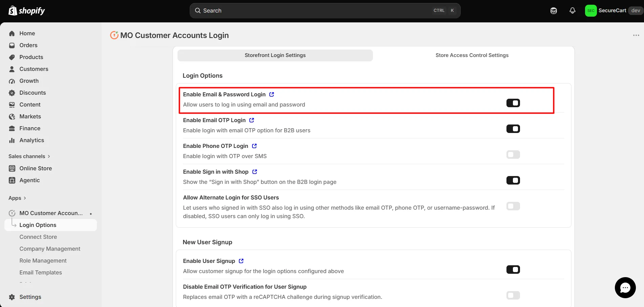Go to Products page
Image resolution: width=644 pixels, height=307 pixels.
(x=31, y=57)
